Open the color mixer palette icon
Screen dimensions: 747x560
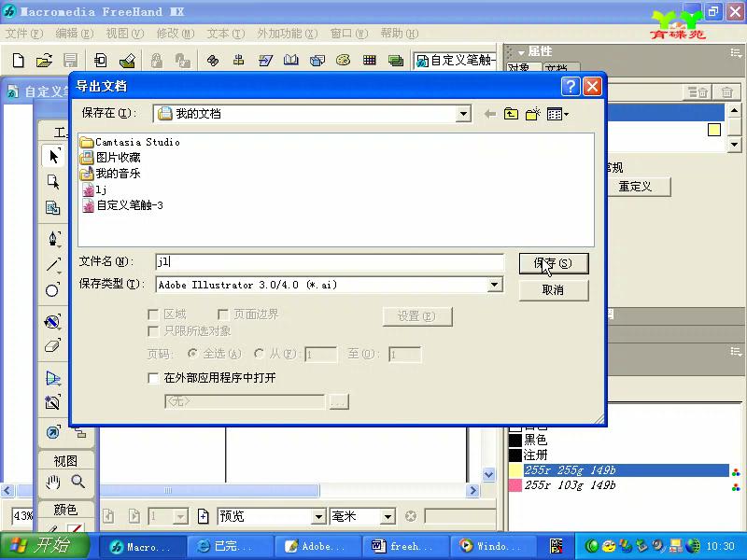pos(343,60)
